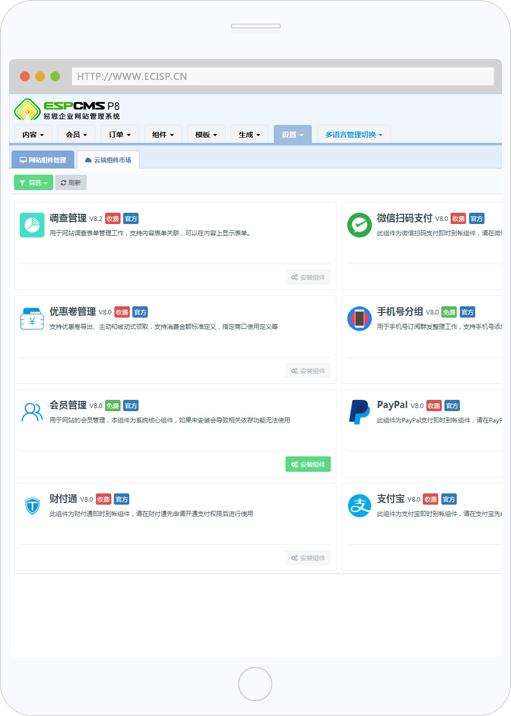Click the browser URL address field
The height and width of the screenshot is (716, 511).
pyautogui.click(x=283, y=76)
